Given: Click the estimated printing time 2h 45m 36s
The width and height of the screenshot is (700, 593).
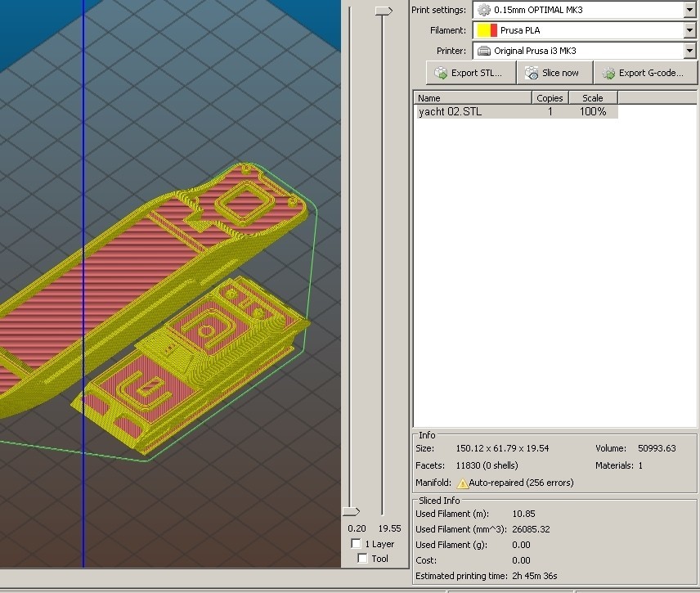Looking at the screenshot, I should click(x=535, y=576).
